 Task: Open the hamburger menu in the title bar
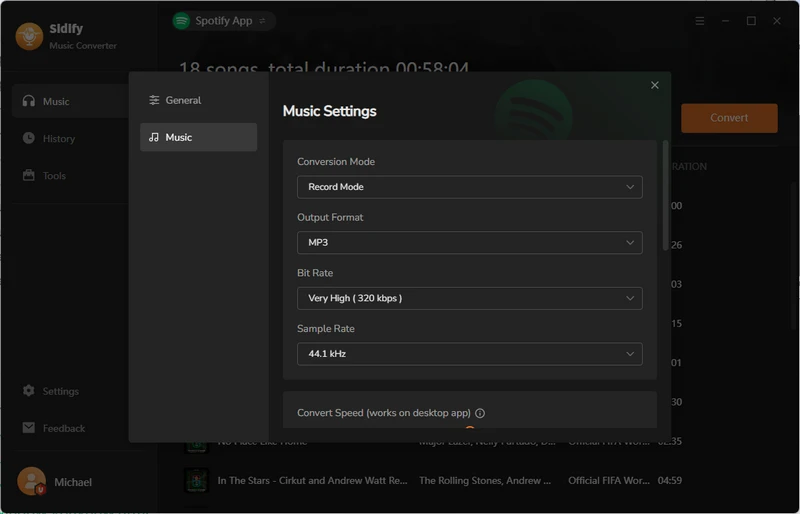click(700, 21)
